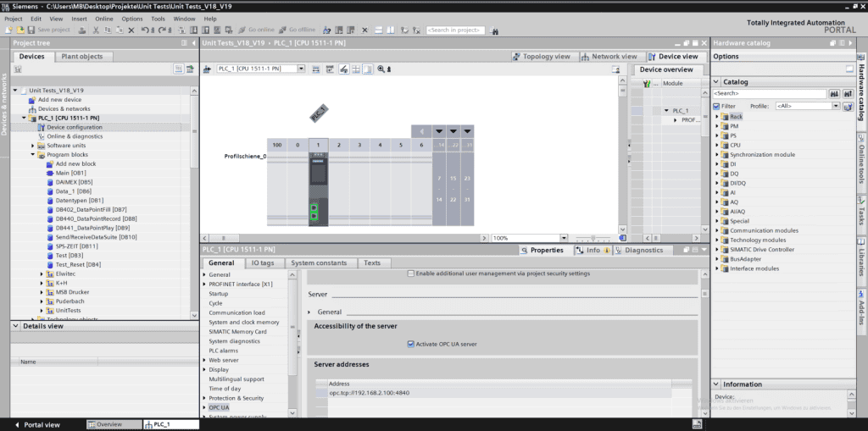868x431 pixels.
Task: Open the PLC_1 device selector dropdown
Action: tap(301, 69)
